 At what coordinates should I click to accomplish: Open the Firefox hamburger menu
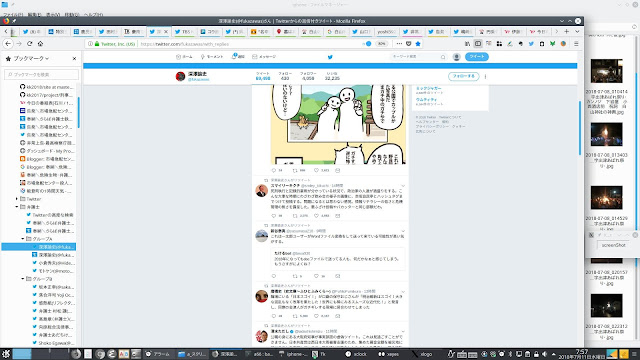(x=576, y=44)
